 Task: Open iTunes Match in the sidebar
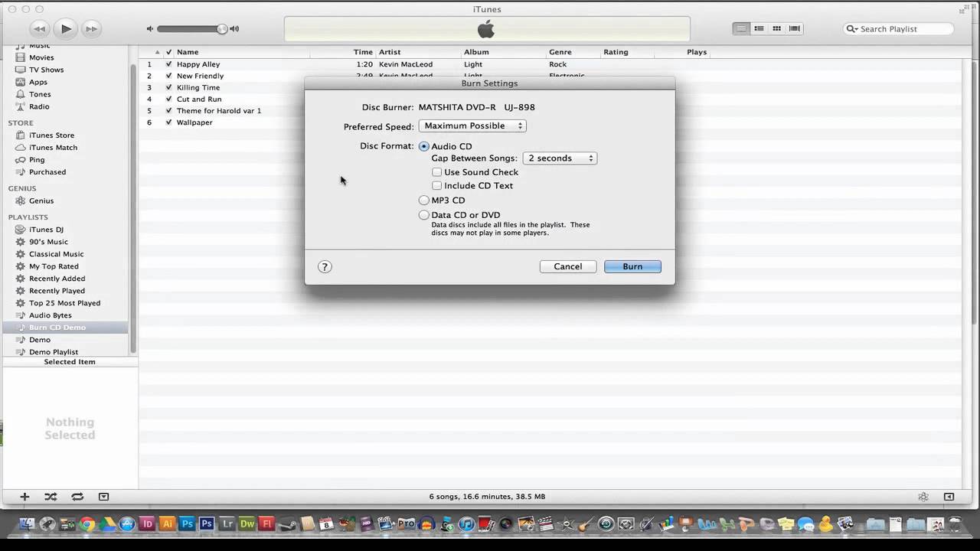53,148
